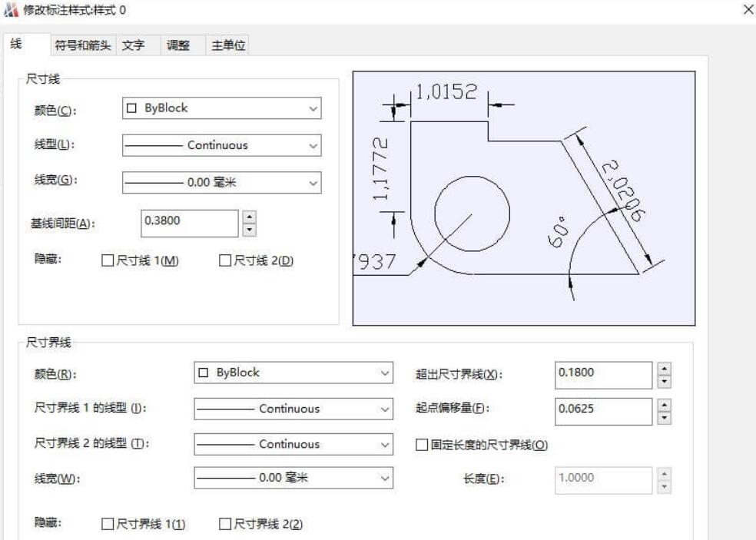Open the 主单位 tab

229,45
